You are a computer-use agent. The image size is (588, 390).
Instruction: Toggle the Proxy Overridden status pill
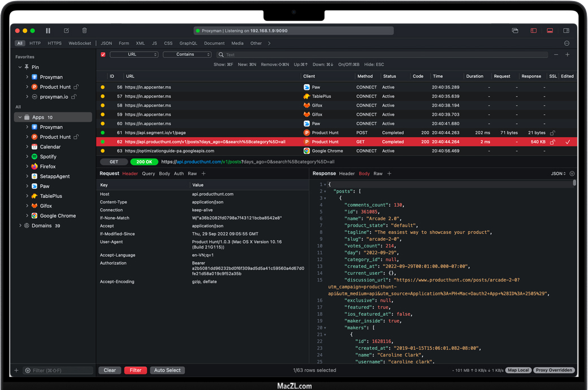tap(554, 370)
